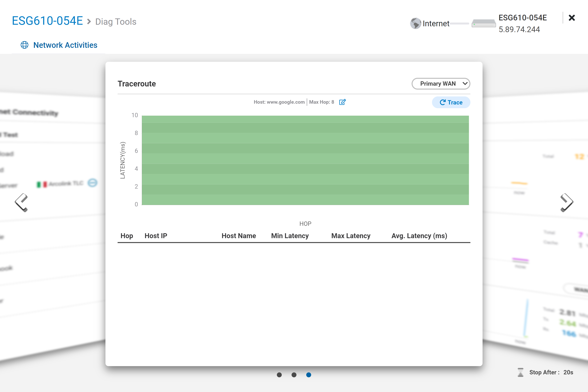Open the Primary WAN dropdown

point(441,83)
